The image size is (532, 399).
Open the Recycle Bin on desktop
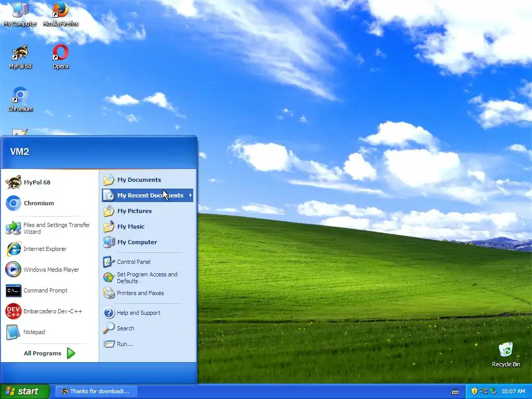(506, 354)
